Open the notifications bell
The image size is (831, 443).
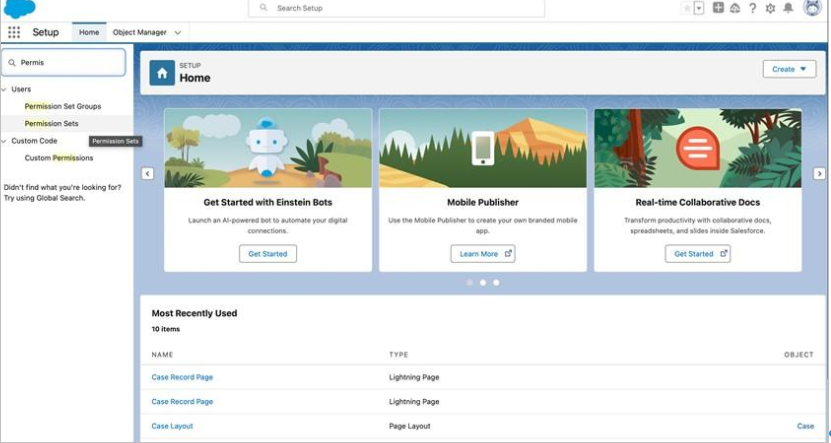point(788,8)
